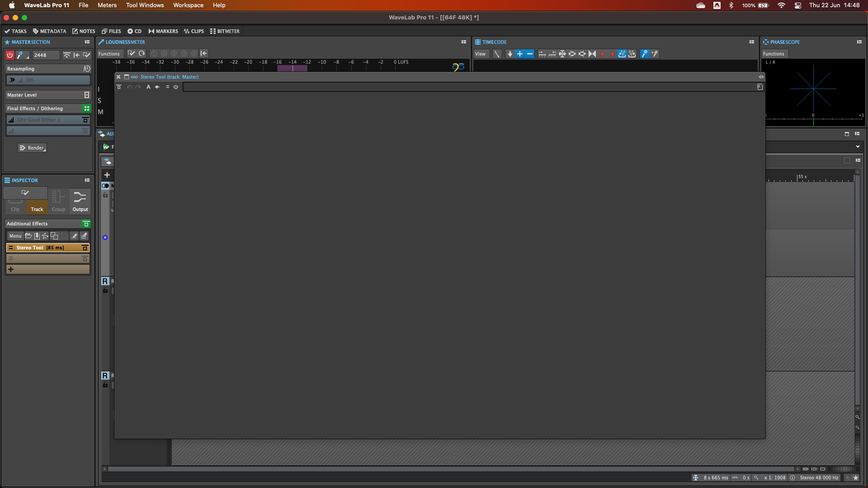Toggle highlighted microphone icon in Timecode toolbar

645,54
